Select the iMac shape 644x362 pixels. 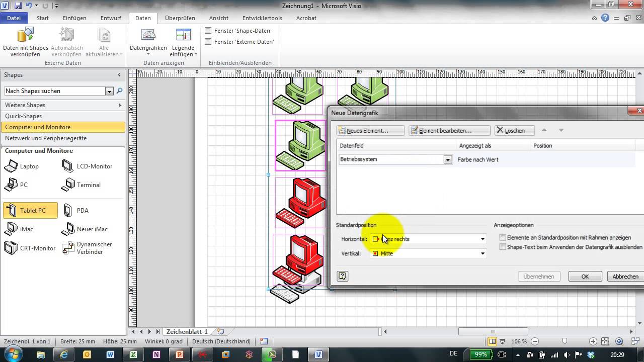pos(19,229)
